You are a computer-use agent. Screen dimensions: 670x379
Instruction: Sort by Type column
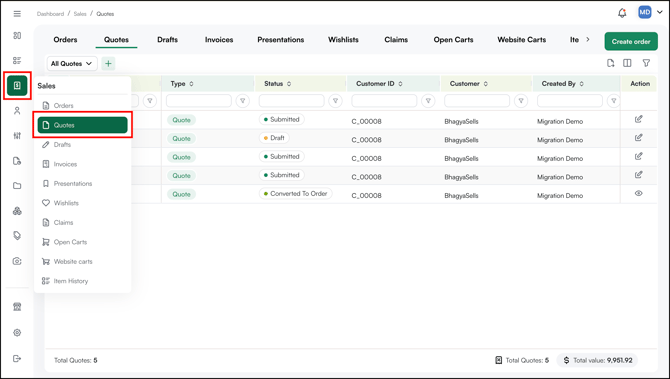pyautogui.click(x=191, y=84)
